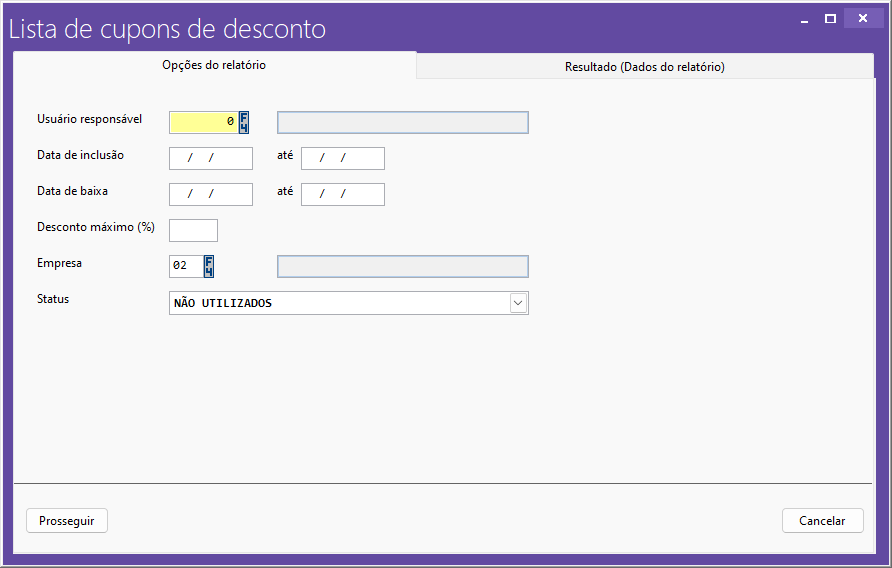Minimize the Lista de cupons window

[x=804, y=19]
